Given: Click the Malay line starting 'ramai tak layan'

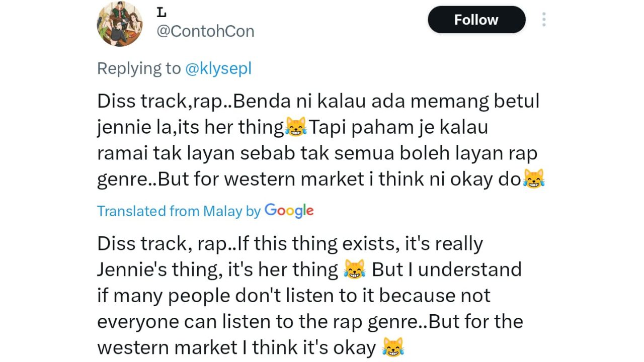Looking at the screenshot, I should (317, 153).
